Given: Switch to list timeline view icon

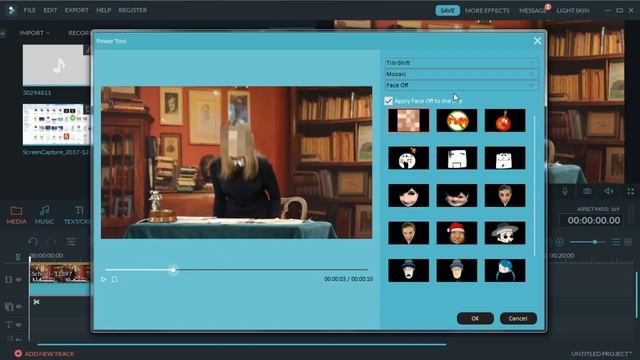Looking at the screenshot, I should click(x=616, y=242).
